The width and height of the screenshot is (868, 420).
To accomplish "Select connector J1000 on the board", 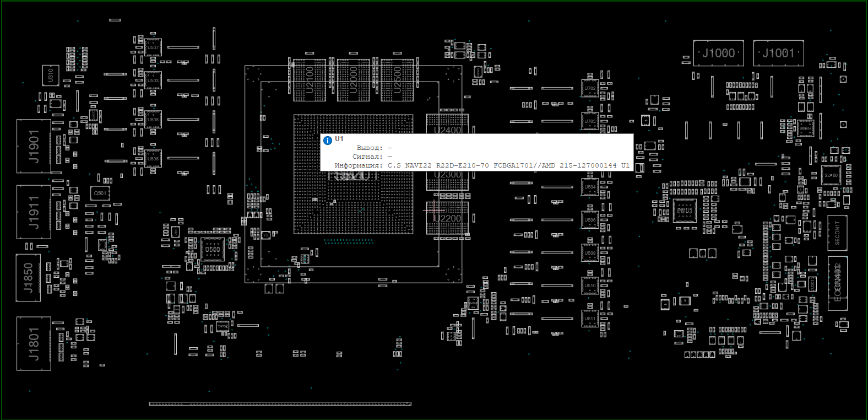I will (x=718, y=53).
